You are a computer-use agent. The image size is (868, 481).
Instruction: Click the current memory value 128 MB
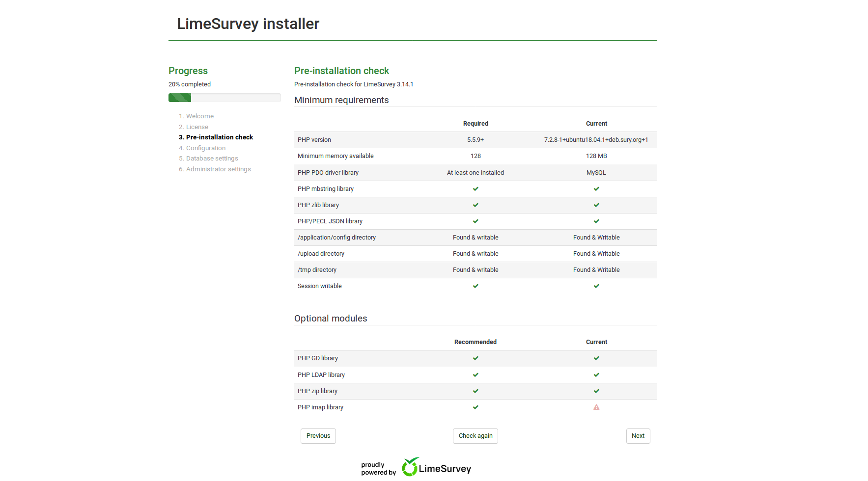(x=596, y=156)
